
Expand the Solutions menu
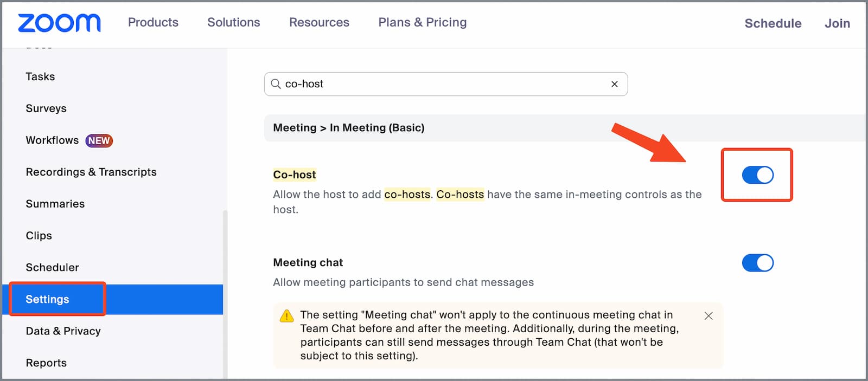coord(233,23)
